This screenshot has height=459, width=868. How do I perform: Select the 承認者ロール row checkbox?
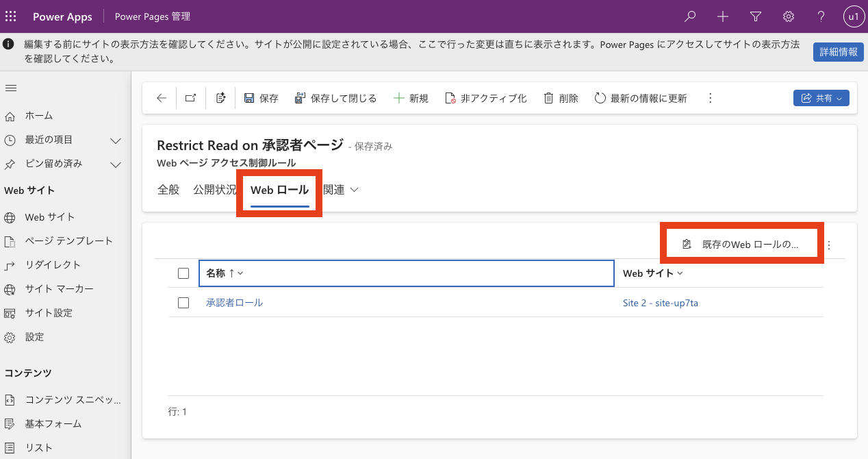183,303
